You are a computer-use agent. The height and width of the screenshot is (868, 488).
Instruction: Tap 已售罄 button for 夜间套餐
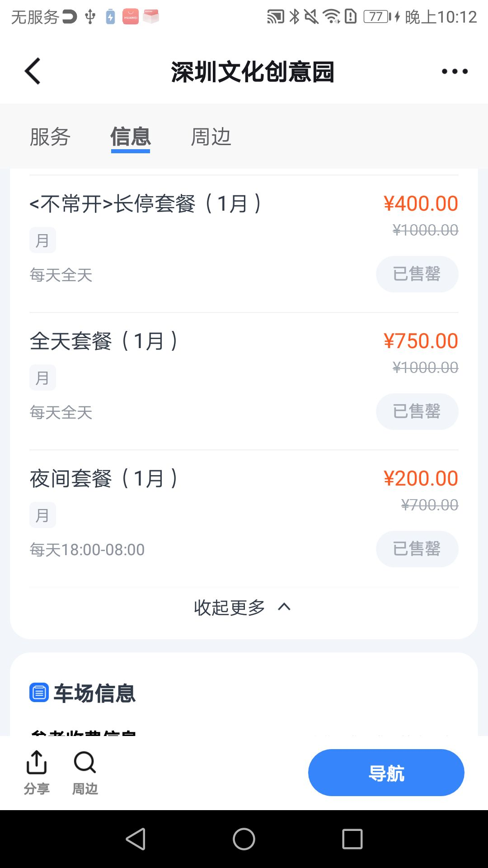pyautogui.click(x=417, y=549)
